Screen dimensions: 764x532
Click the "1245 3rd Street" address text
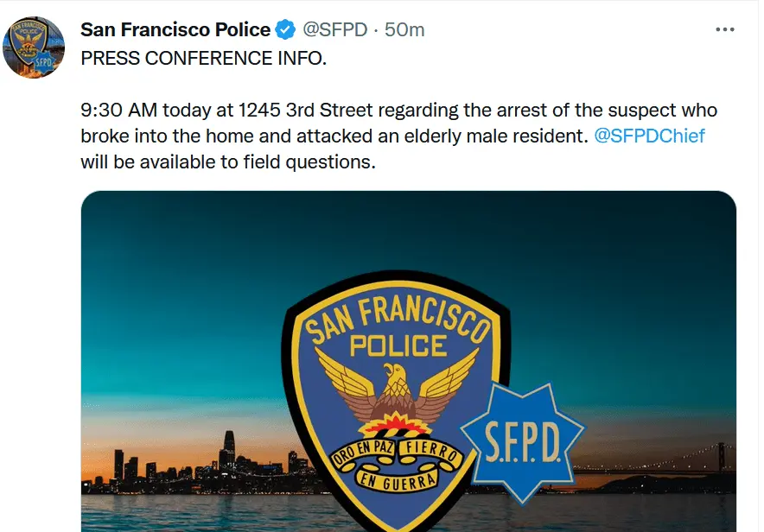coord(283,111)
